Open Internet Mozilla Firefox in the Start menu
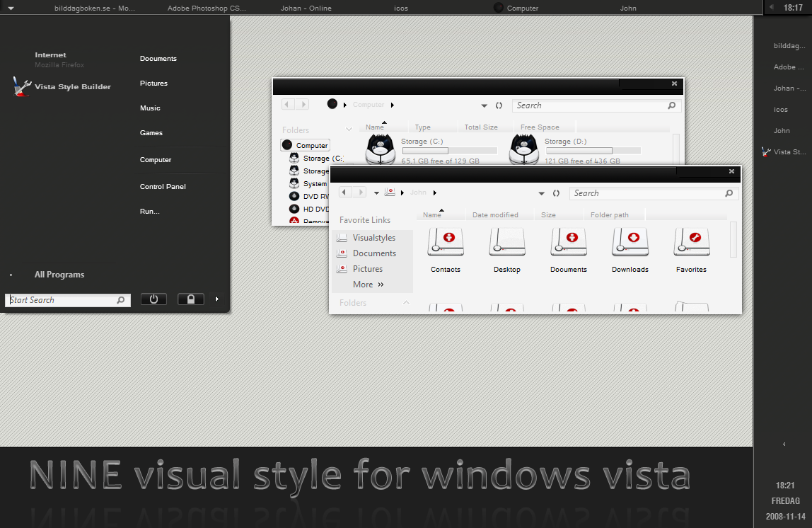Image resolution: width=812 pixels, height=528 pixels. (59, 59)
